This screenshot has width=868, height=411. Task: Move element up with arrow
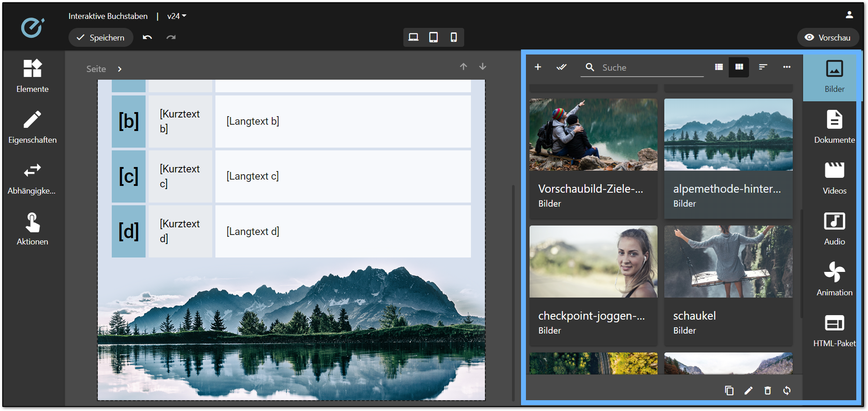(x=464, y=67)
